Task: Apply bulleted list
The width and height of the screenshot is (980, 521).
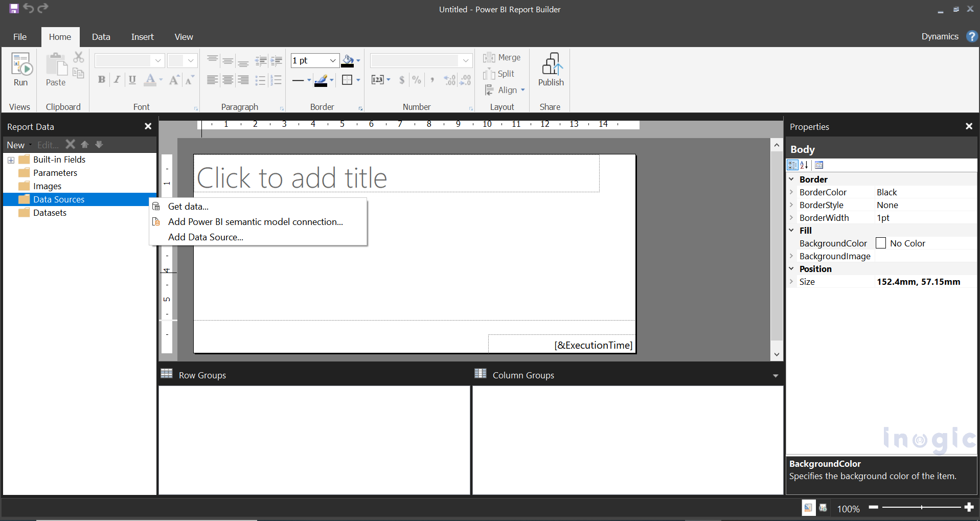Action: [260, 80]
